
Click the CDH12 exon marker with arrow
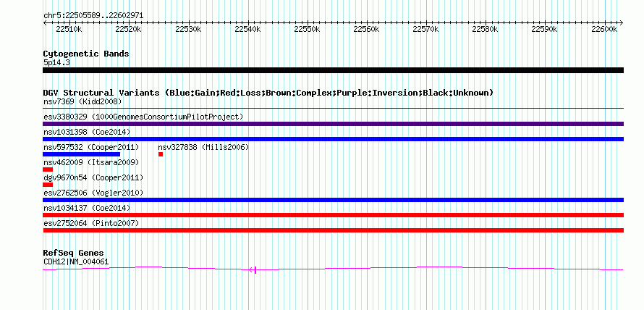click(x=253, y=270)
